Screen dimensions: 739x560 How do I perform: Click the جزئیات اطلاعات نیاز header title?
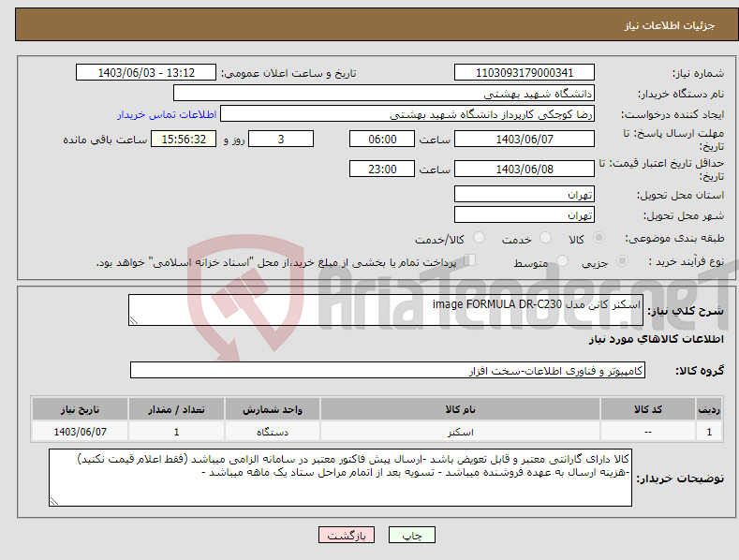tap(670, 25)
